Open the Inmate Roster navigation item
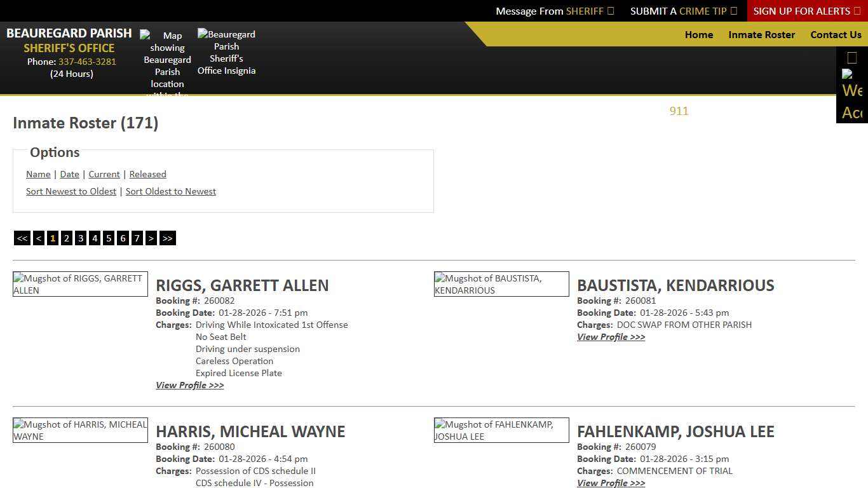This screenshot has height=488, width=868. [761, 35]
